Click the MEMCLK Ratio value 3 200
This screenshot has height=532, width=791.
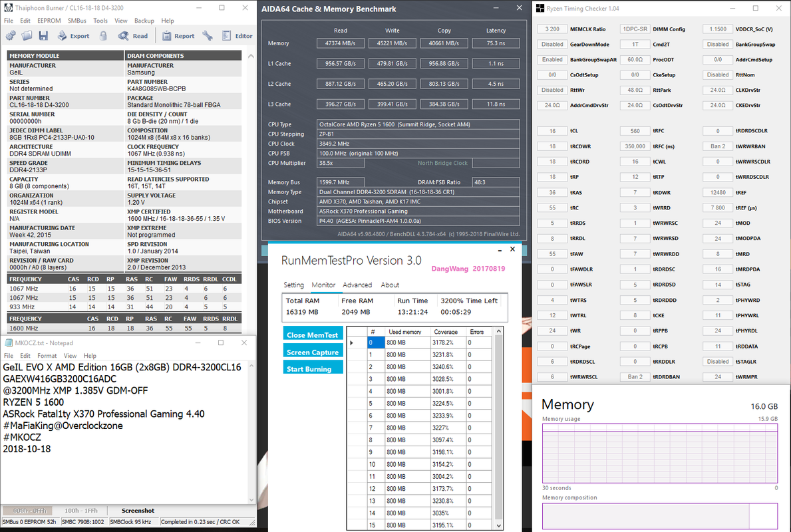(552, 29)
